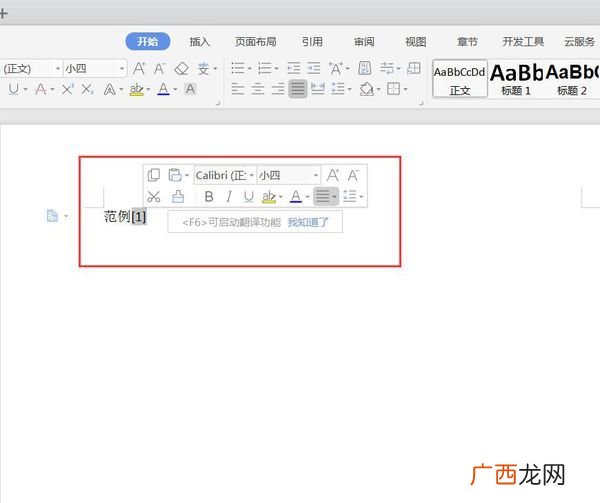Click the text effects outlined A icon
This screenshot has width=600, height=503.
click(110, 90)
